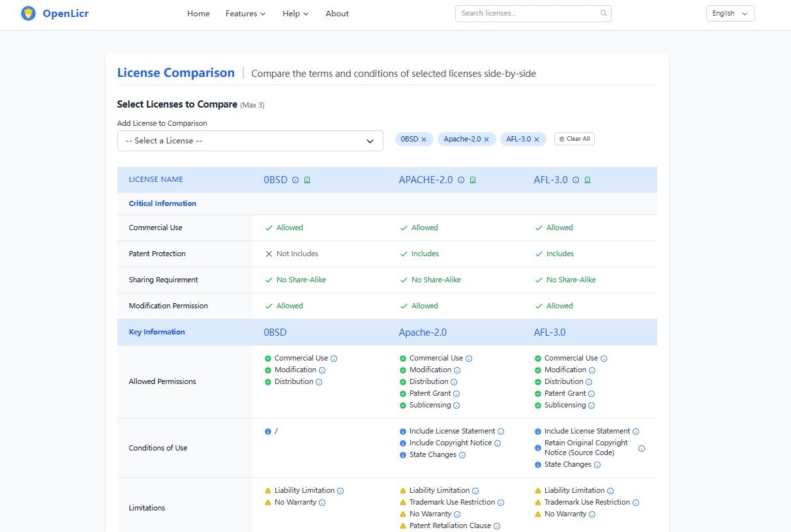Image resolution: width=791 pixels, height=532 pixels.
Task: Click the info icon beside 0BSD Modification
Action: click(x=322, y=370)
